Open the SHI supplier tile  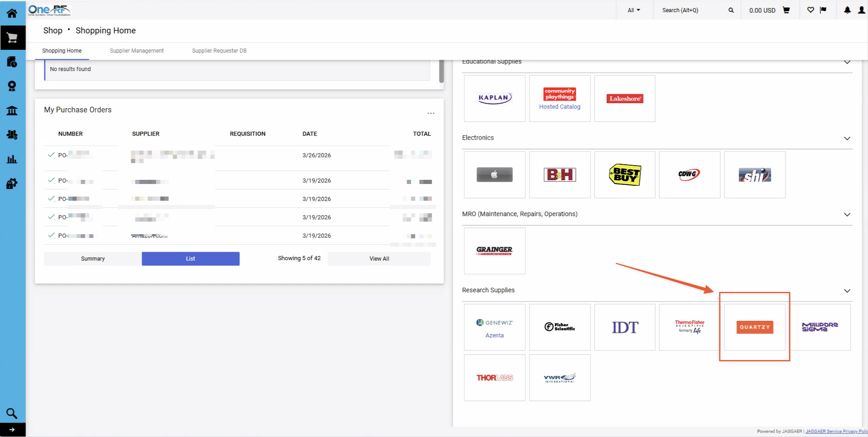pyautogui.click(x=755, y=175)
